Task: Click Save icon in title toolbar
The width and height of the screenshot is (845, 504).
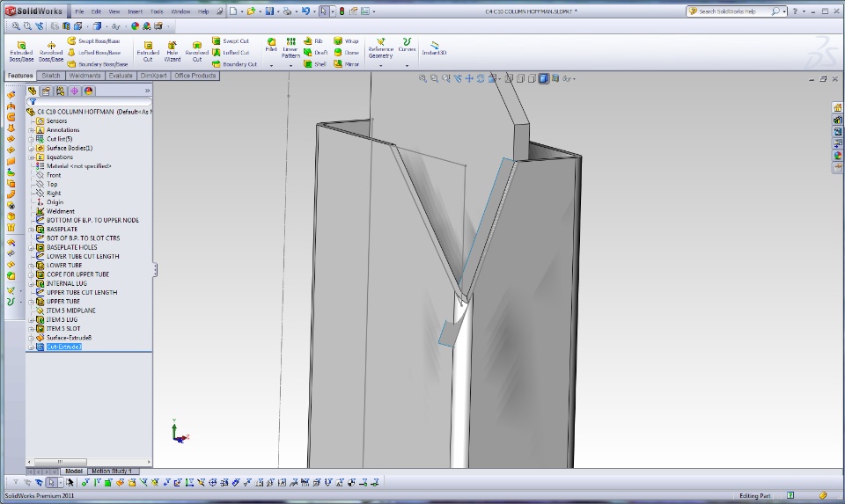Action: 269,11
